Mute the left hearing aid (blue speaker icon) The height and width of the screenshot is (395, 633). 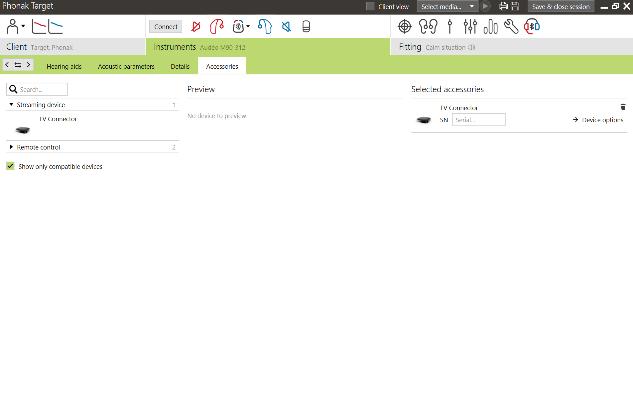286,27
